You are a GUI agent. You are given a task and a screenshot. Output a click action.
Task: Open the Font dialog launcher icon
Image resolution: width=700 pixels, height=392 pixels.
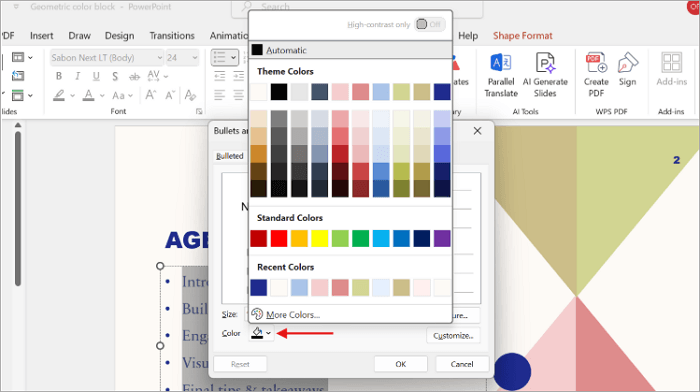click(x=199, y=111)
